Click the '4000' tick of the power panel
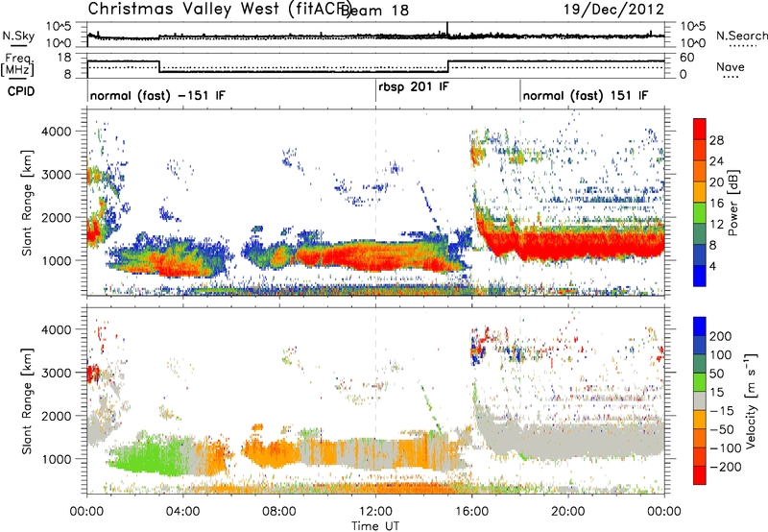Screen dimensions: 768x532 57,132
